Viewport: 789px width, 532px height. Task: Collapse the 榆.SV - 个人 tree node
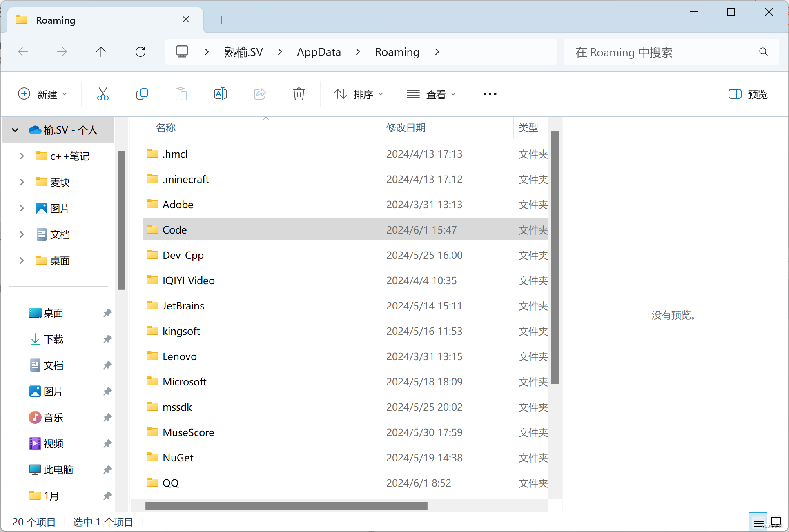15,130
